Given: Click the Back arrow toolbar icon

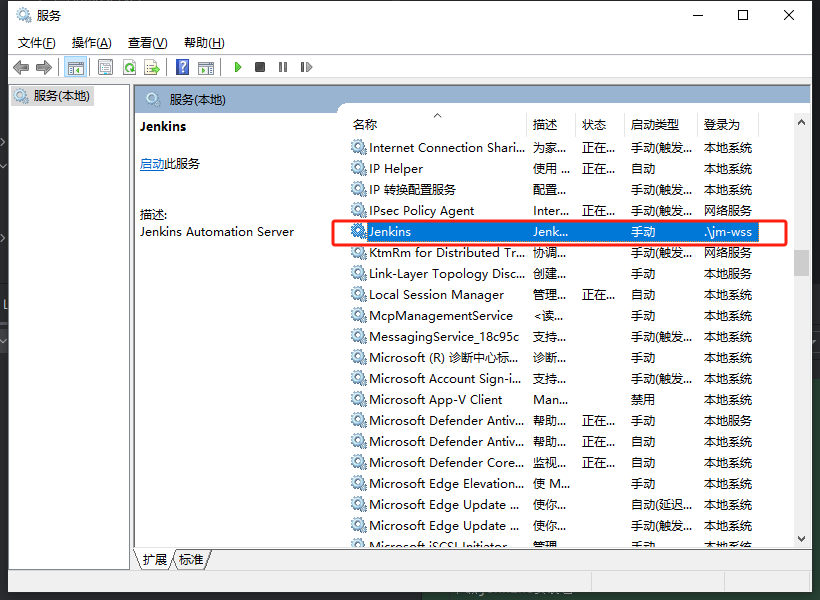Looking at the screenshot, I should pyautogui.click(x=21, y=67).
